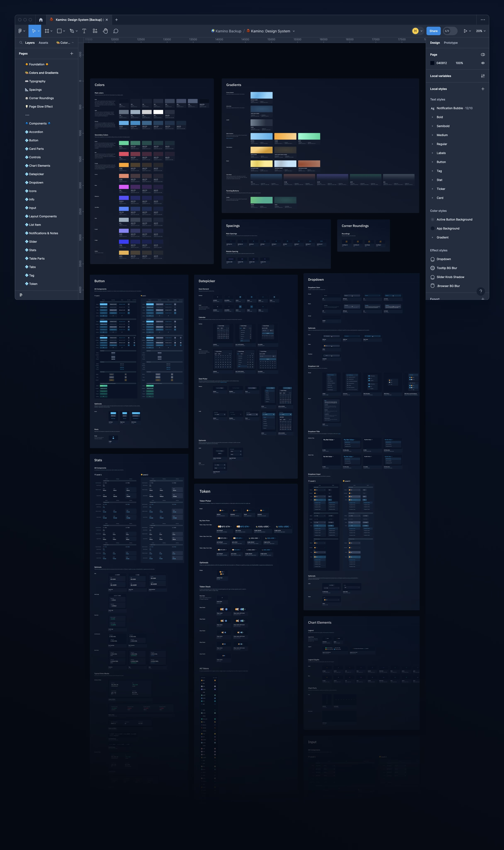The image size is (504, 850).
Task: Select the Frame tool
Action: click(x=47, y=31)
